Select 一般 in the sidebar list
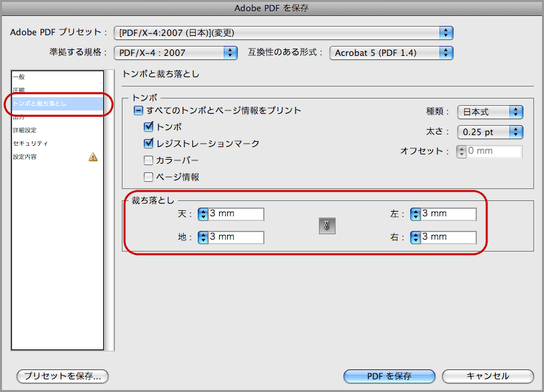The width and height of the screenshot is (544, 392). coord(57,77)
